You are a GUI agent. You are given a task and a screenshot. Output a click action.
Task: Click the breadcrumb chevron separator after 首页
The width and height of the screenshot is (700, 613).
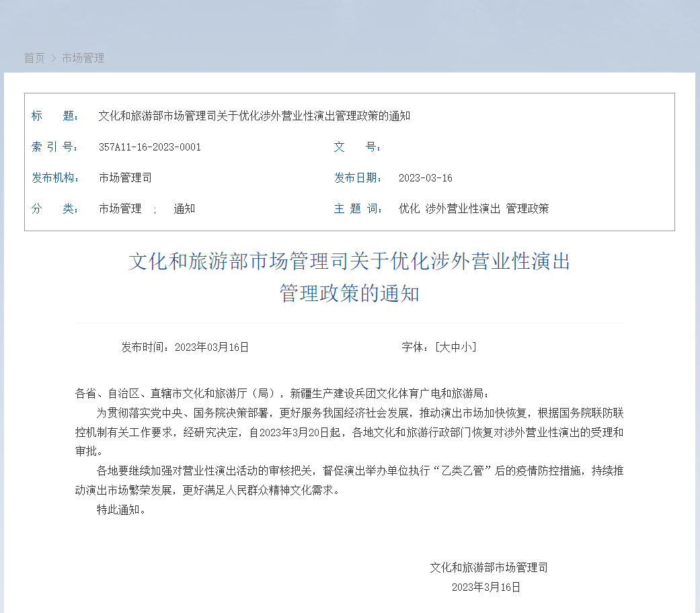point(54,58)
